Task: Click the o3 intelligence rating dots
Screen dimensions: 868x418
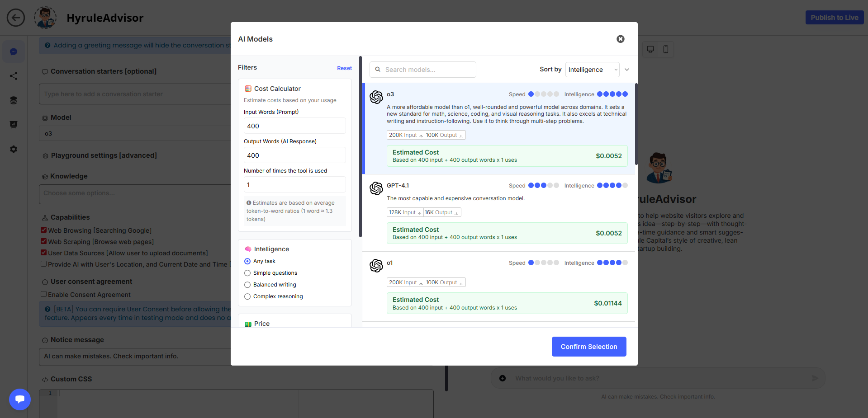Action: pos(612,94)
